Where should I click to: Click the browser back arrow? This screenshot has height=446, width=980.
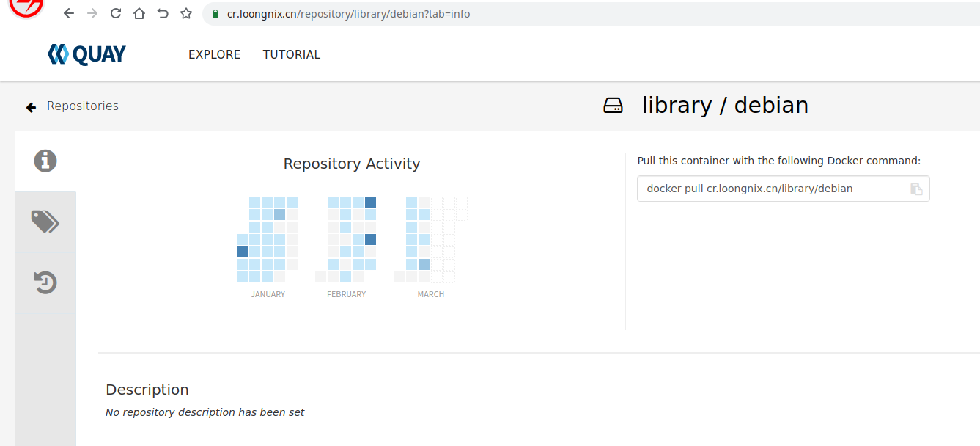pyautogui.click(x=69, y=13)
